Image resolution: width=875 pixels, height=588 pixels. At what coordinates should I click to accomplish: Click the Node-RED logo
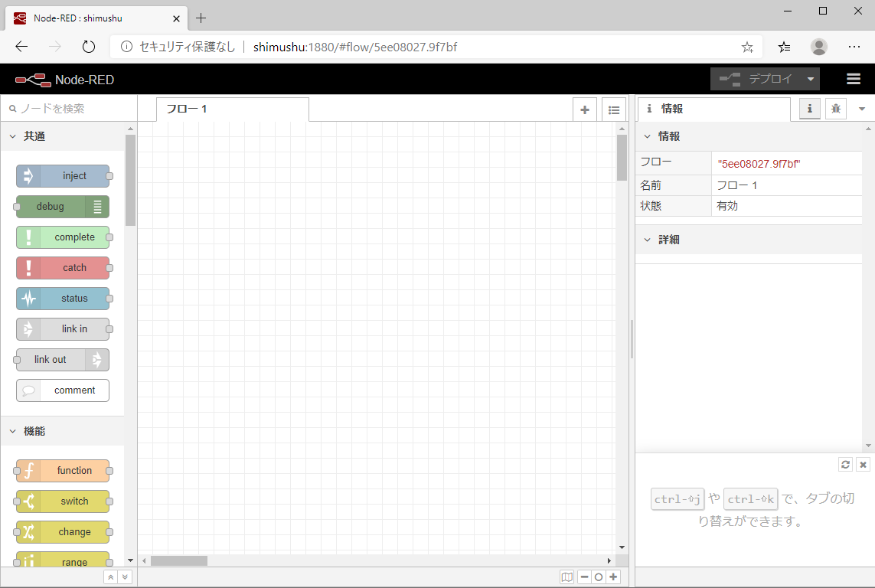(x=65, y=80)
